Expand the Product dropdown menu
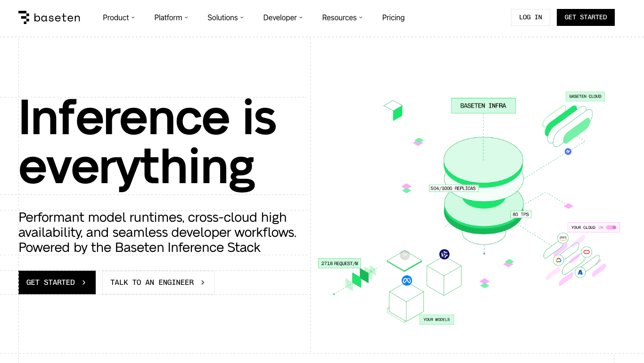The image size is (644, 363). [118, 17]
